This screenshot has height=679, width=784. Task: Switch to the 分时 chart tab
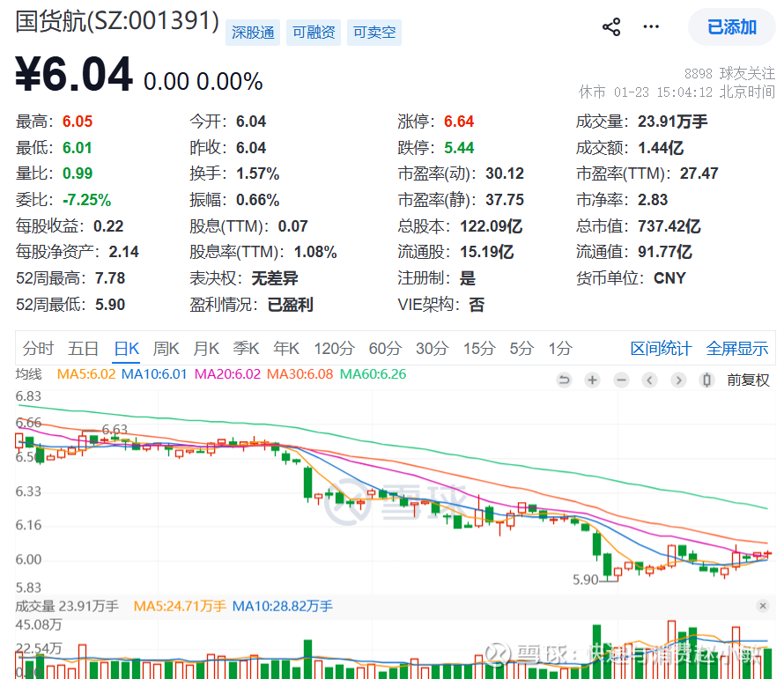(38, 348)
